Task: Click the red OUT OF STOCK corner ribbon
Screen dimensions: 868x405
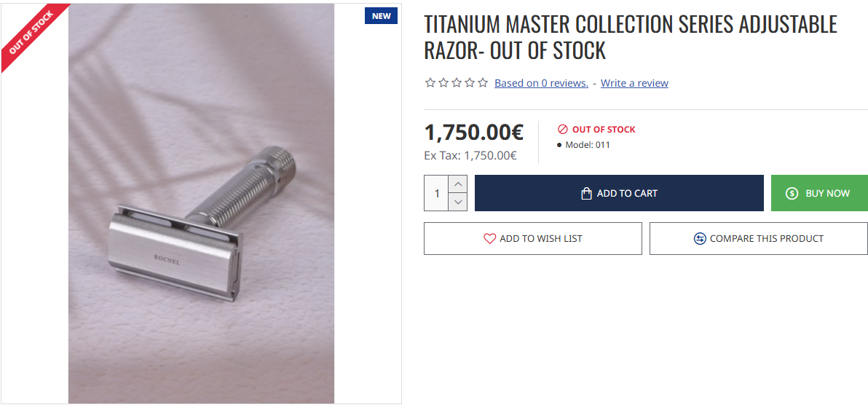Action: tap(29, 34)
